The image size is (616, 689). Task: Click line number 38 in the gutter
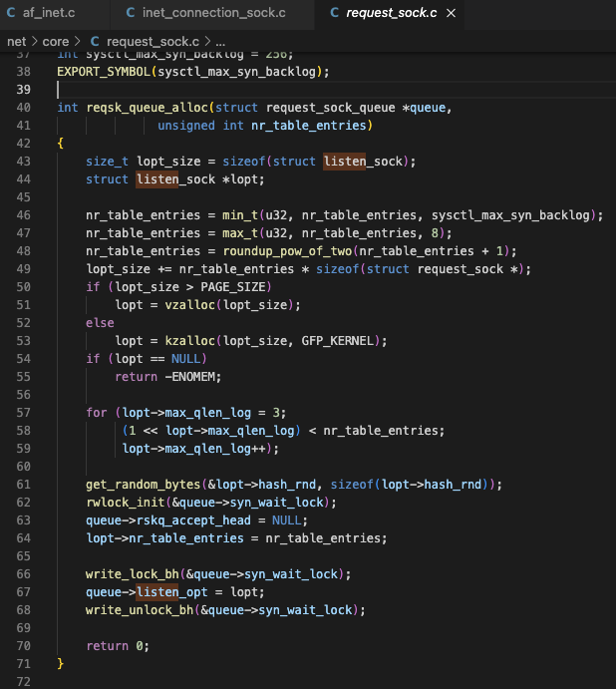pyautogui.click(x=23, y=72)
